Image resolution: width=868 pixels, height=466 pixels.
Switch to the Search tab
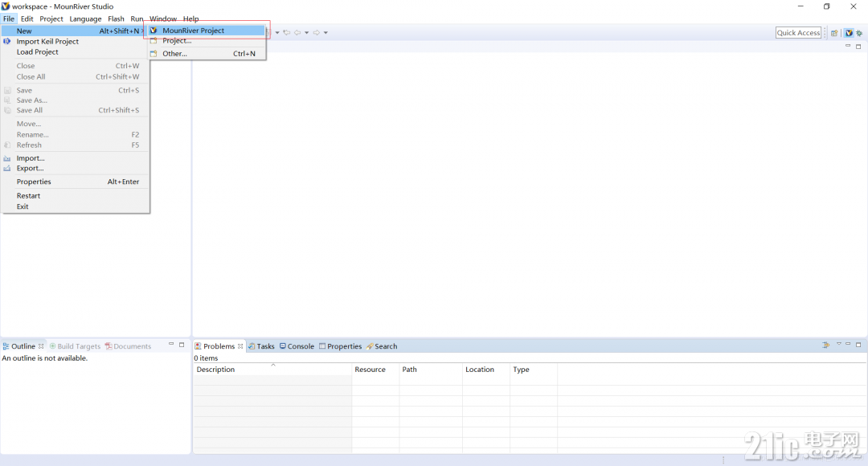point(382,346)
